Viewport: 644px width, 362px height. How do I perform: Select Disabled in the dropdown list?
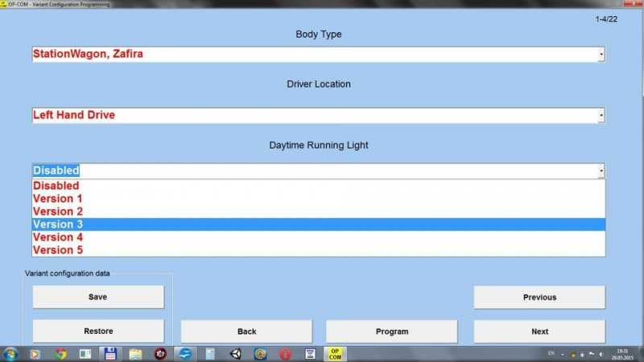318,186
